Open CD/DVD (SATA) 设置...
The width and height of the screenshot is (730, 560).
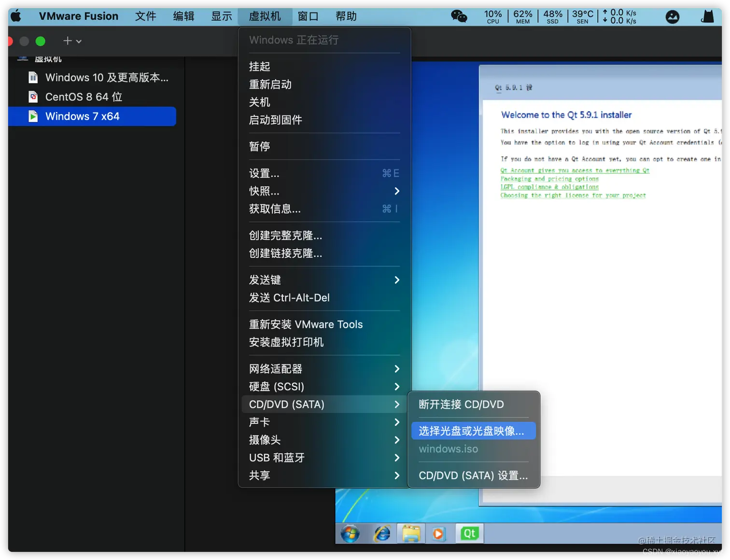474,476
